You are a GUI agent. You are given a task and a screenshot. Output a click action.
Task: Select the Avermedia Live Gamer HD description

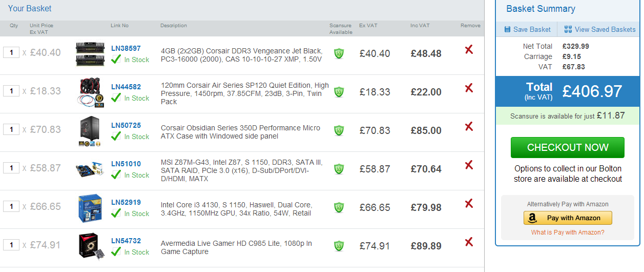pos(236,247)
